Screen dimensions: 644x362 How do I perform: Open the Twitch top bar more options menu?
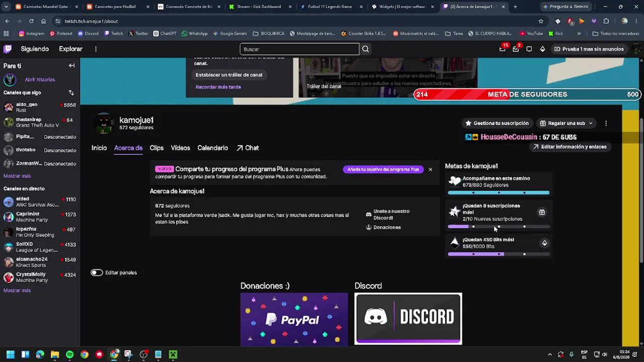pos(96,49)
